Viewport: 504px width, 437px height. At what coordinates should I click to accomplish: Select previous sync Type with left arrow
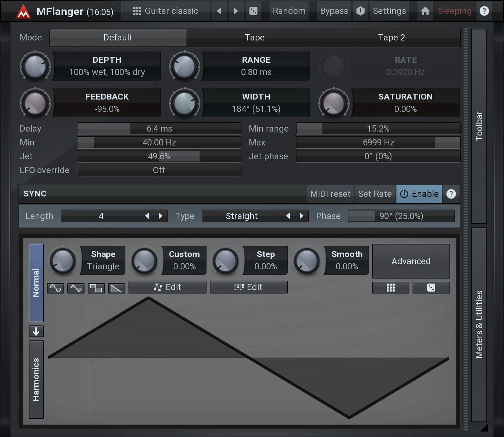pos(288,216)
